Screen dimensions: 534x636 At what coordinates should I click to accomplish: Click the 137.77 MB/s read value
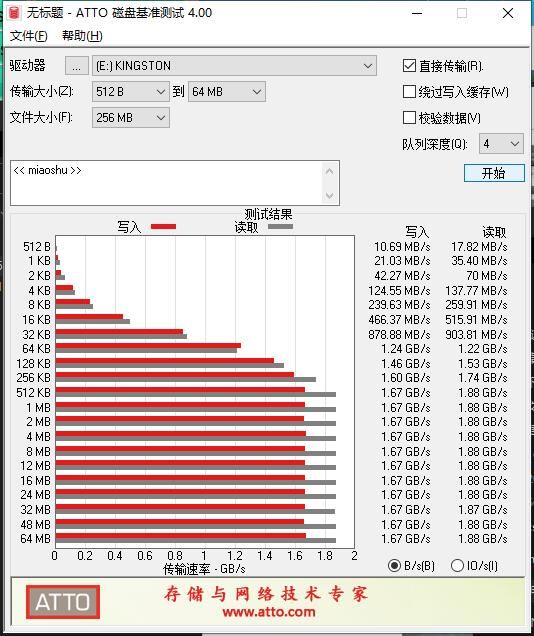[476, 291]
